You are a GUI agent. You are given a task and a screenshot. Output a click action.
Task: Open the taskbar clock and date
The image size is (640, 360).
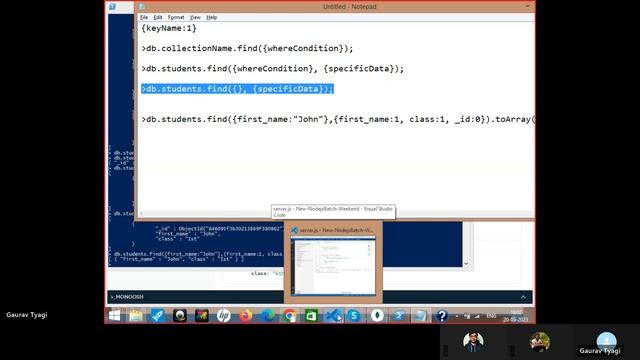coord(516,316)
